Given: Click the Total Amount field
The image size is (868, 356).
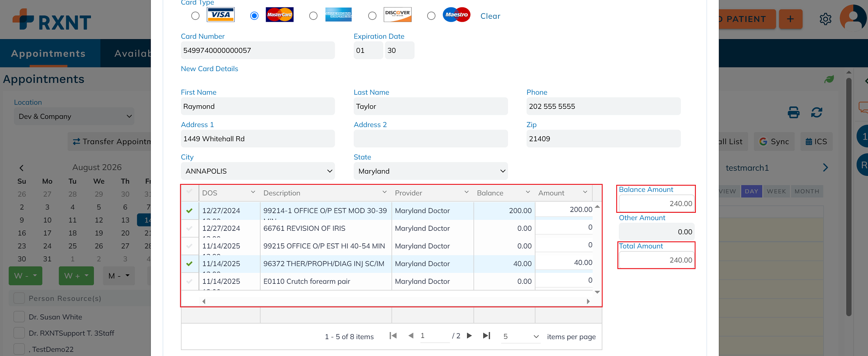Looking at the screenshot, I should click(656, 260).
